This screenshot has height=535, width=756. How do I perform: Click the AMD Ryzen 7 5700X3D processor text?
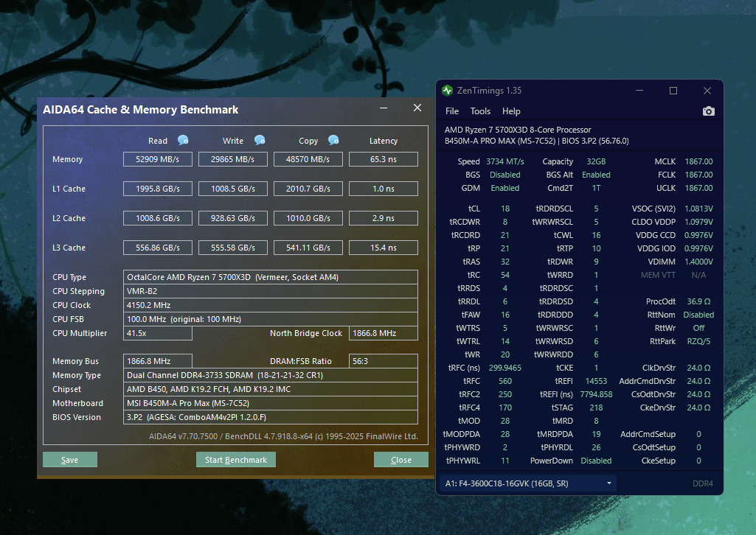[x=517, y=130]
